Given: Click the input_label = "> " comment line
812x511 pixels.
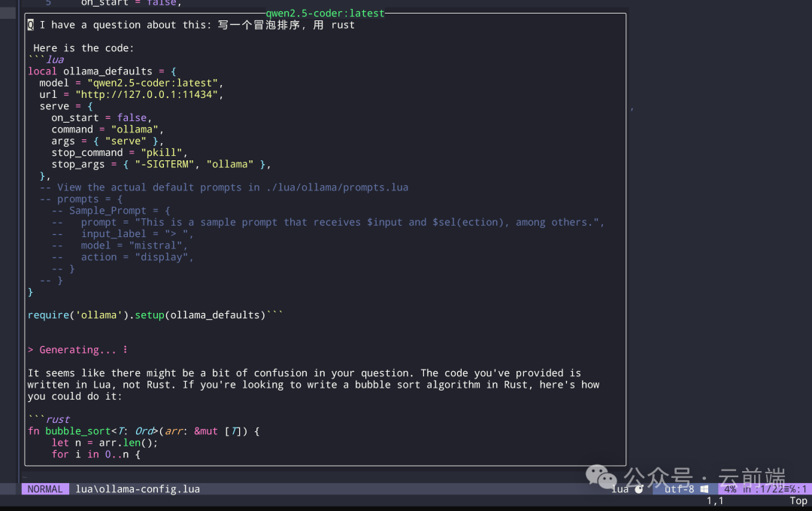Looking at the screenshot, I should point(123,234).
